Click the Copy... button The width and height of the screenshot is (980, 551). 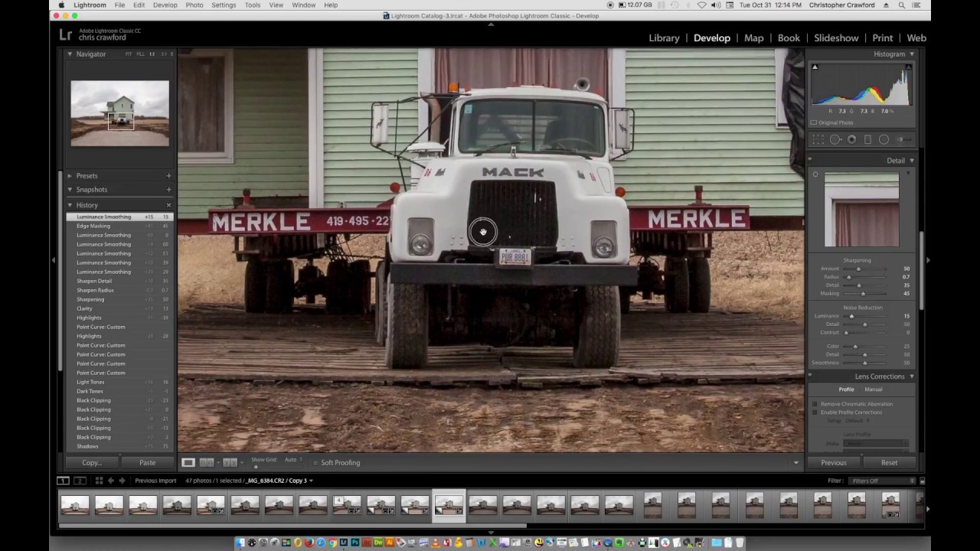click(91, 462)
